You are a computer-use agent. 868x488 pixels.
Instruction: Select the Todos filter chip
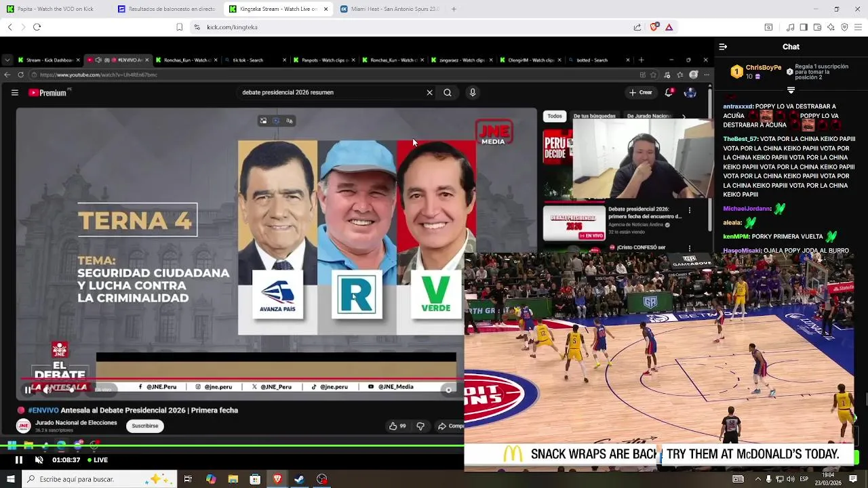[555, 116]
